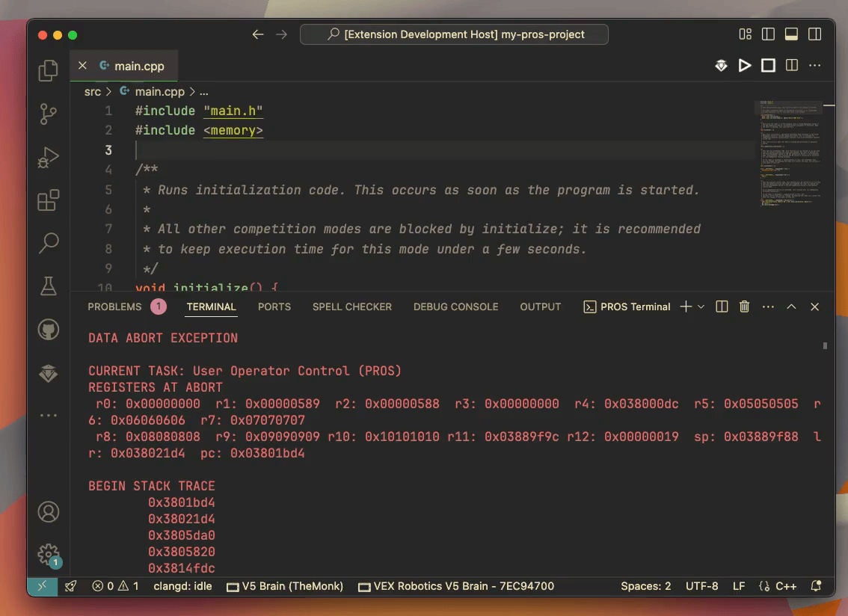Open Customize Layout options
The height and width of the screenshot is (616, 848).
click(746, 34)
